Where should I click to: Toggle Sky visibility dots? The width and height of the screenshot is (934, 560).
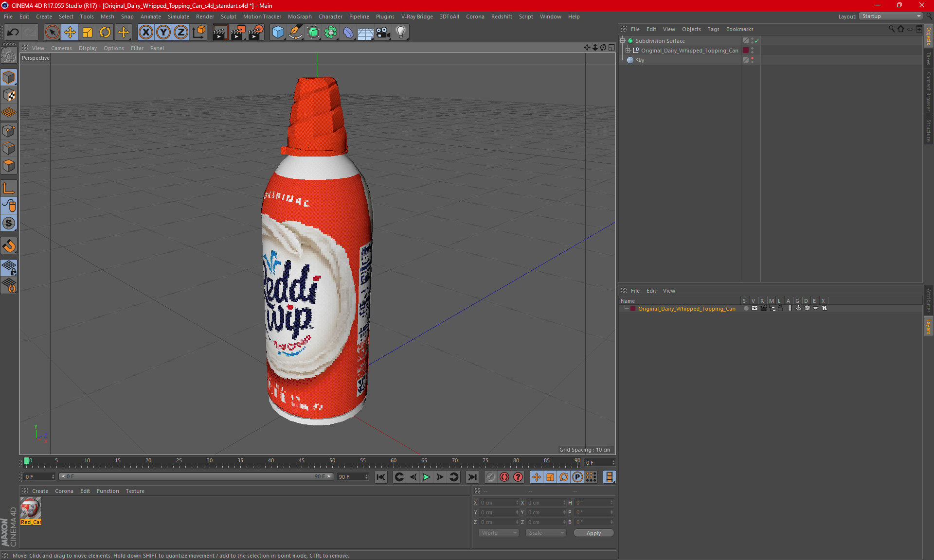coord(752,60)
